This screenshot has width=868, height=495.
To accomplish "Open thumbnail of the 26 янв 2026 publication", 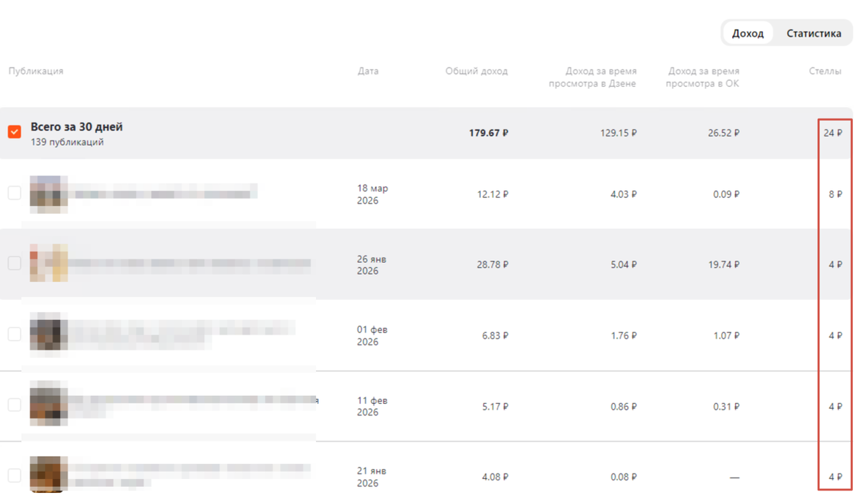I will 48,263.
